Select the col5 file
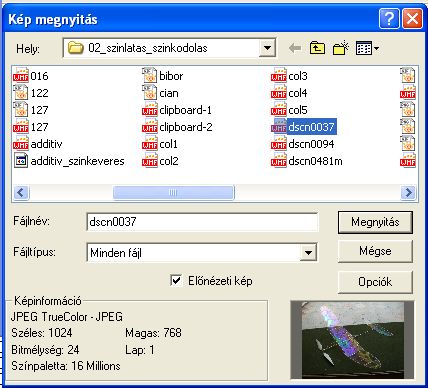 coord(289,110)
